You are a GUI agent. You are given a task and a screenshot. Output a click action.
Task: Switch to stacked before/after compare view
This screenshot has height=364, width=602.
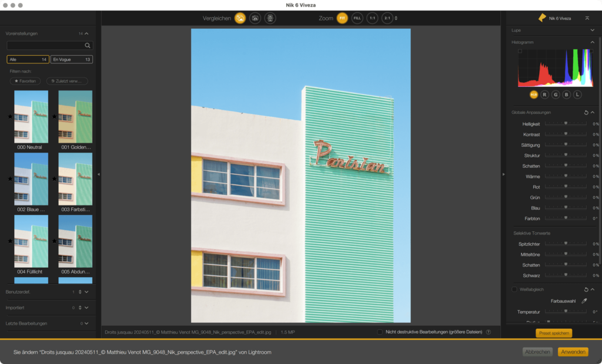[270, 18]
